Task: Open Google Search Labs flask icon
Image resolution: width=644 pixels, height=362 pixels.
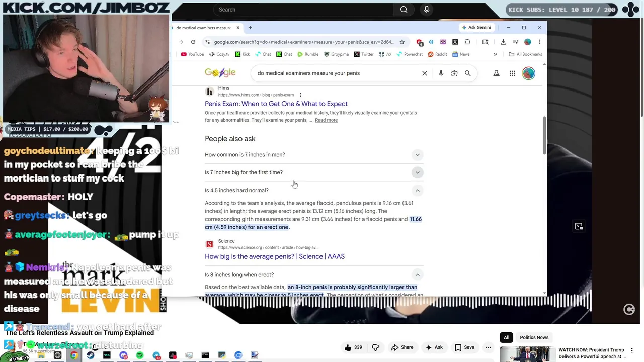Action: point(496,73)
